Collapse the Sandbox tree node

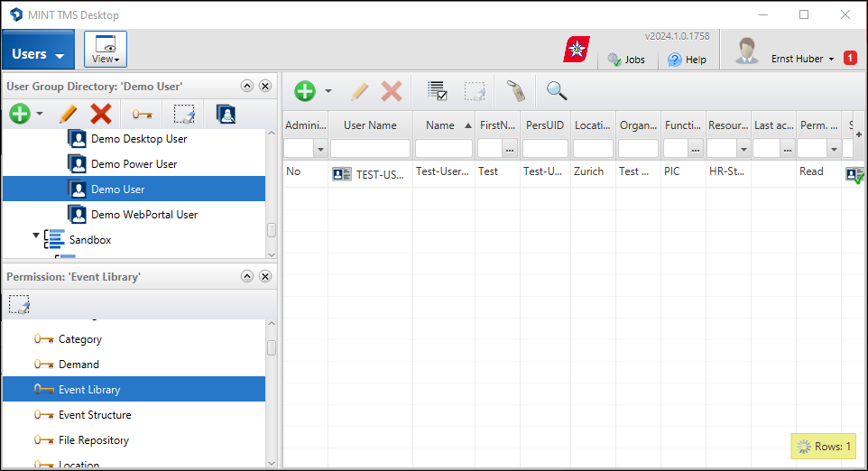click(x=36, y=235)
